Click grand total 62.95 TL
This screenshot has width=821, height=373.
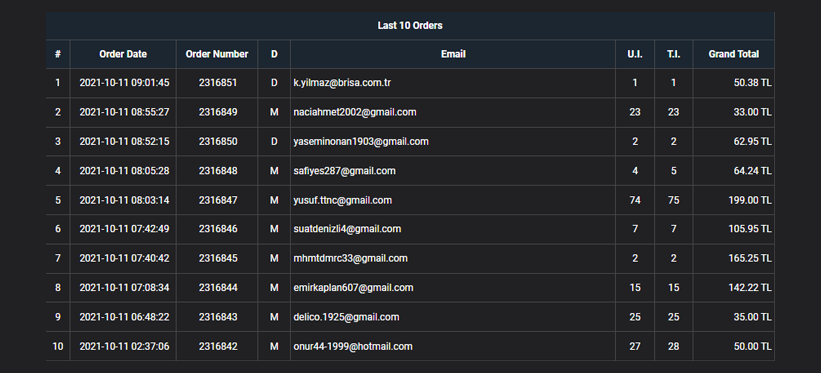point(752,141)
